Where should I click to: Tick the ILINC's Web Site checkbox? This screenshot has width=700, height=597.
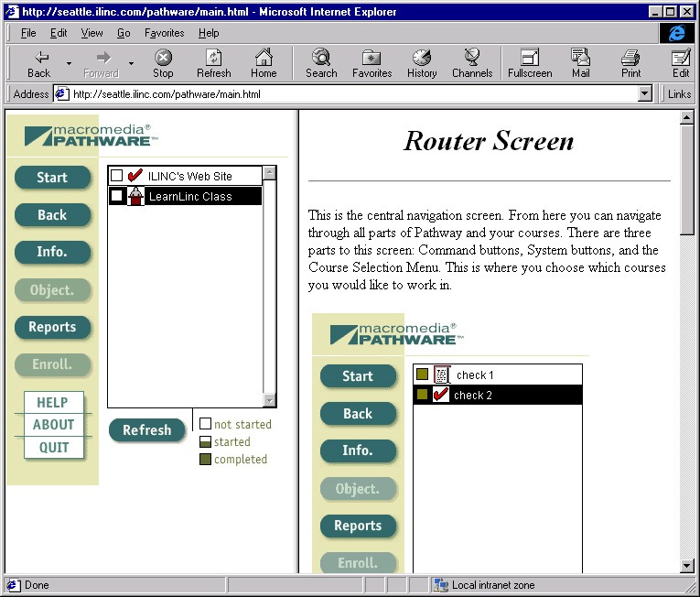[x=116, y=175]
